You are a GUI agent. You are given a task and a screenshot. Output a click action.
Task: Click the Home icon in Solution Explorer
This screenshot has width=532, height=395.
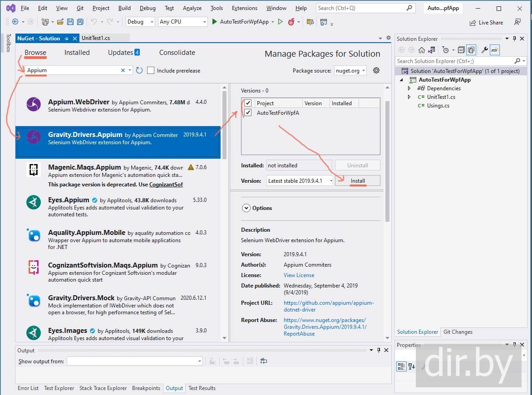tap(422, 50)
